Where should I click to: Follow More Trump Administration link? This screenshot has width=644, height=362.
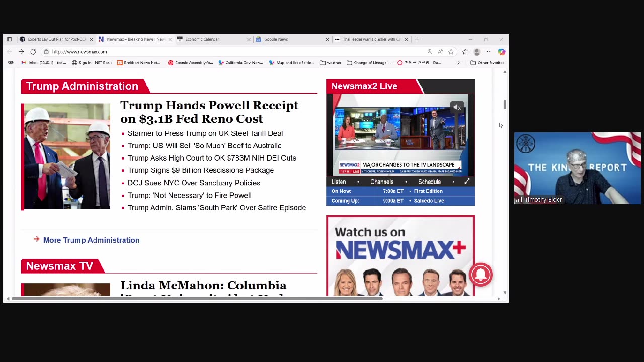coord(91,240)
